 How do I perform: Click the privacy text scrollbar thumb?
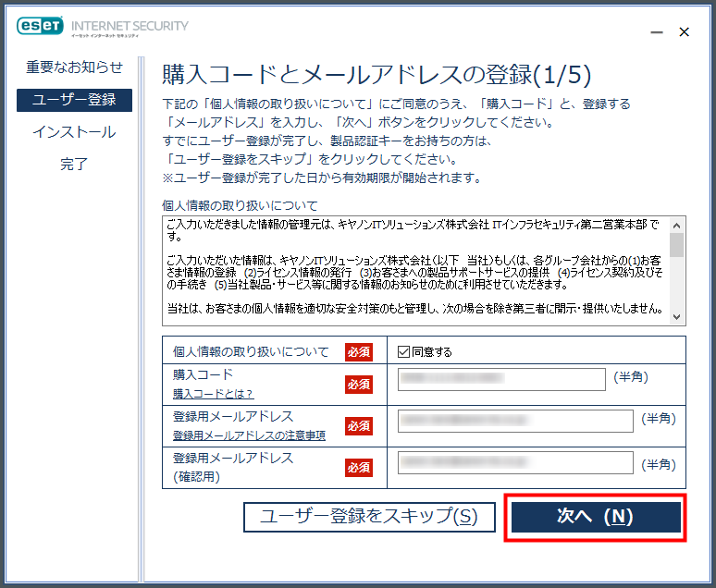click(x=677, y=245)
